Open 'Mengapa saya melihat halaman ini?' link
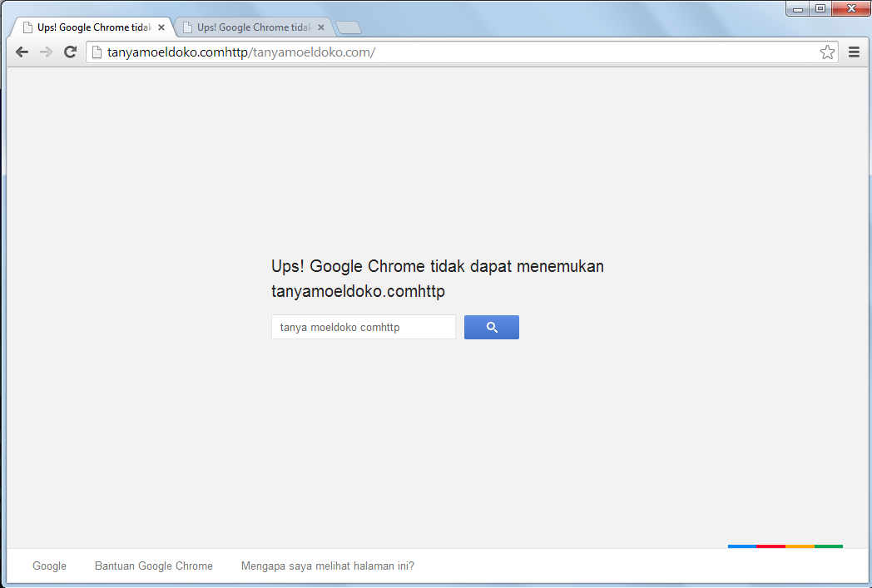 [x=328, y=566]
